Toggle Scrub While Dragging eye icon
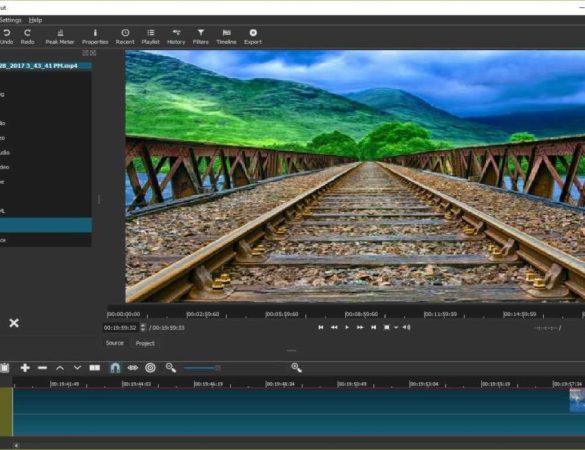Screen dimensions: 585x450 (x=133, y=368)
